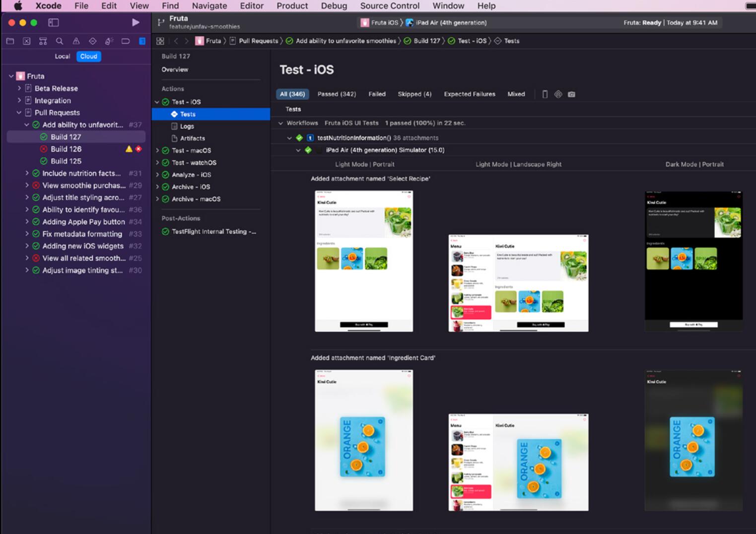The height and width of the screenshot is (534, 756).
Task: Open the Editor menu
Action: click(252, 6)
